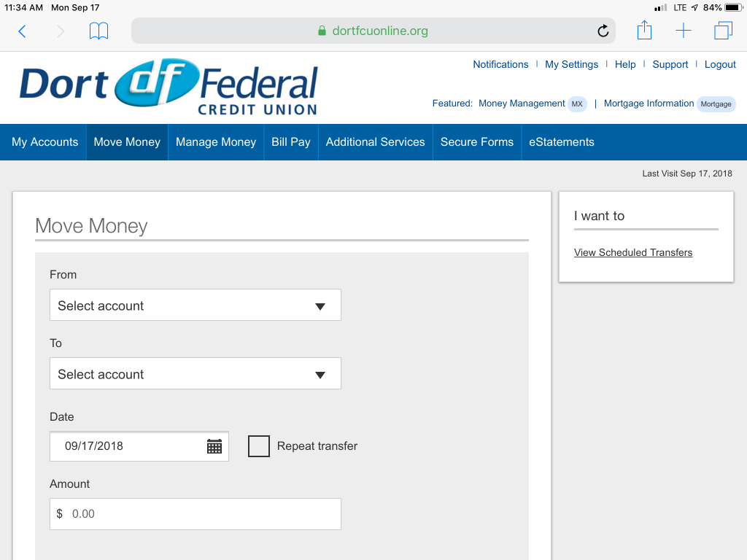
Task: Open the My Accounts menu
Action: pos(44,142)
